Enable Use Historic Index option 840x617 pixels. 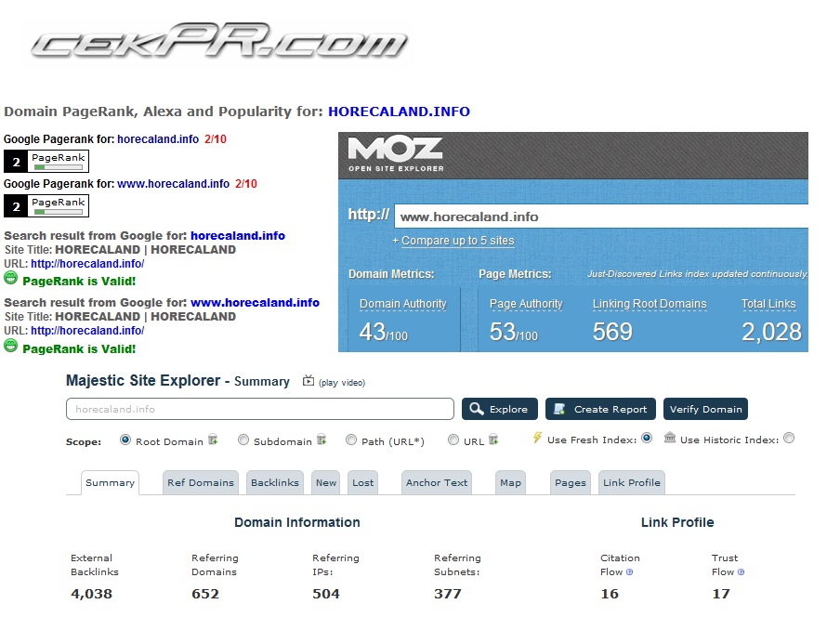pos(789,438)
